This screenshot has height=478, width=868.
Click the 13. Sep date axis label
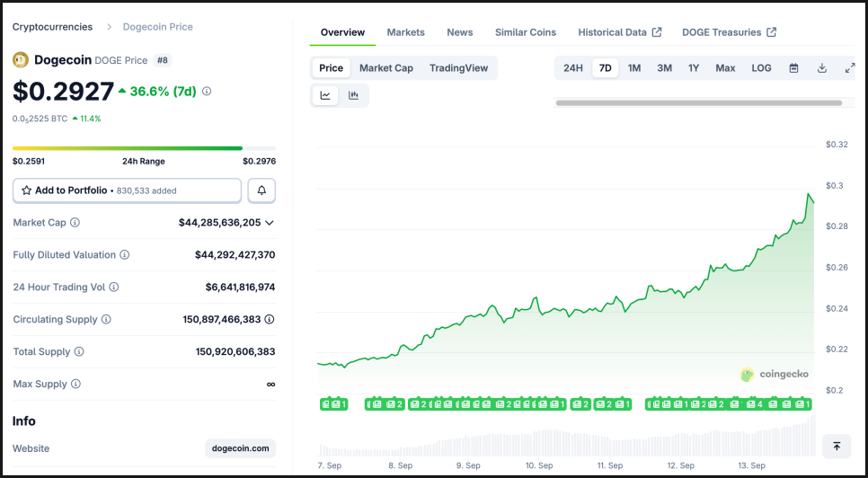(752, 465)
